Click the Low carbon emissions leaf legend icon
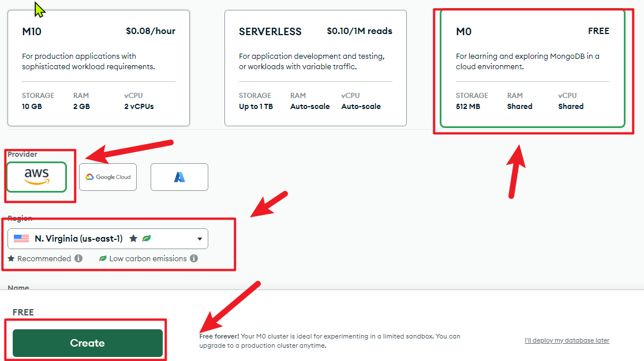This screenshot has width=644, height=361. point(103,258)
